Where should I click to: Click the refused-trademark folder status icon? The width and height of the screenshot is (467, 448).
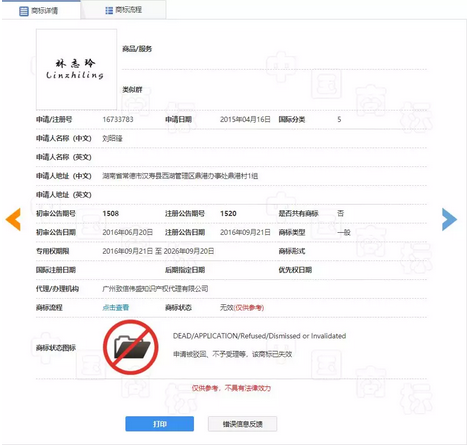(x=130, y=347)
